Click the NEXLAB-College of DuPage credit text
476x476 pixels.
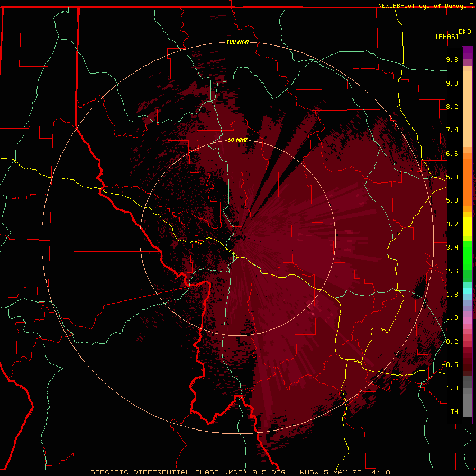pyautogui.click(x=423, y=6)
